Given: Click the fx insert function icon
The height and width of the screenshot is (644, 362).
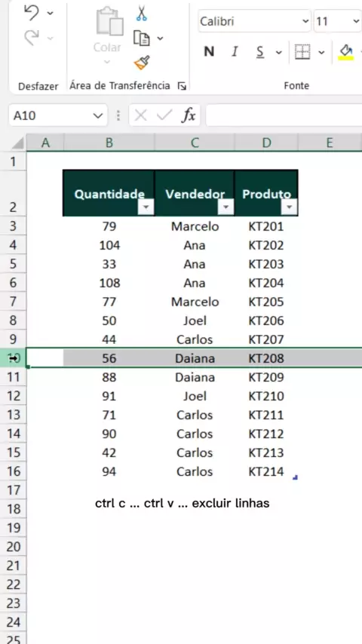Looking at the screenshot, I should pyautogui.click(x=189, y=116).
